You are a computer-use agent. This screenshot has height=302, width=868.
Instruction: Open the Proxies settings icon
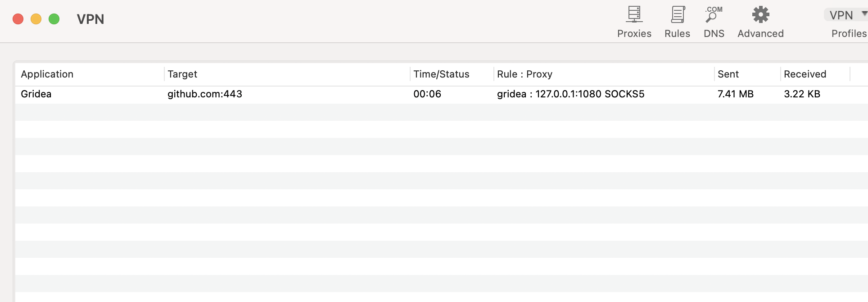(x=634, y=15)
